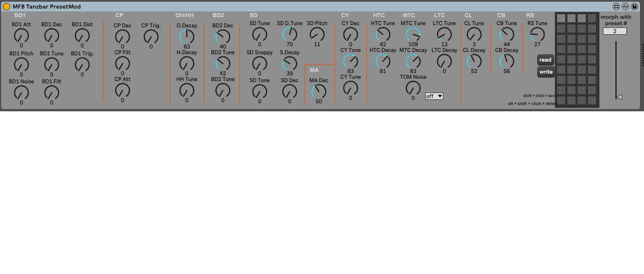The image size is (644, 274).
Task: Toggle the device activator on/off button
Action: 7,7
